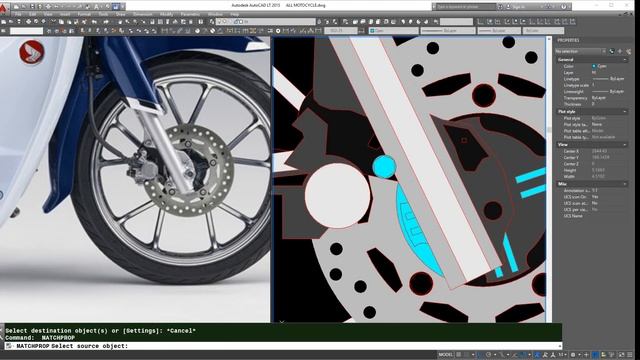This screenshot has height=360, width=640.
Task: Click the Help question mark icon
Action: (x=564, y=7)
